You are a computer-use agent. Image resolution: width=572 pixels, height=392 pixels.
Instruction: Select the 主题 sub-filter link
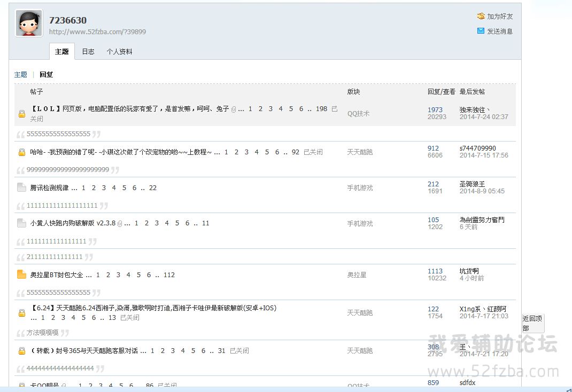click(21, 75)
